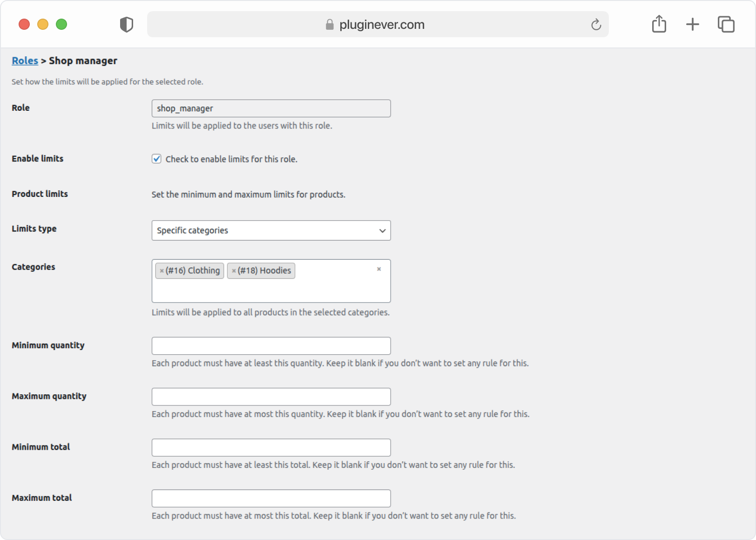
Task: Click the privacy shield icon in toolbar
Action: [126, 24]
